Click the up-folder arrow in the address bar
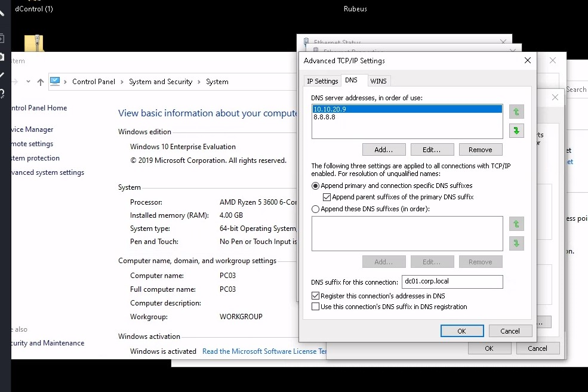588x392 pixels. pyautogui.click(x=41, y=82)
